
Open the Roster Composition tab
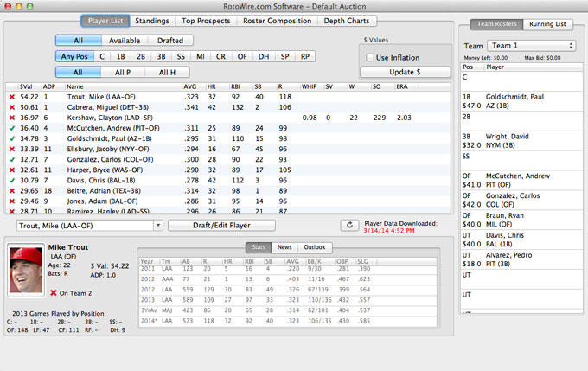[277, 21]
